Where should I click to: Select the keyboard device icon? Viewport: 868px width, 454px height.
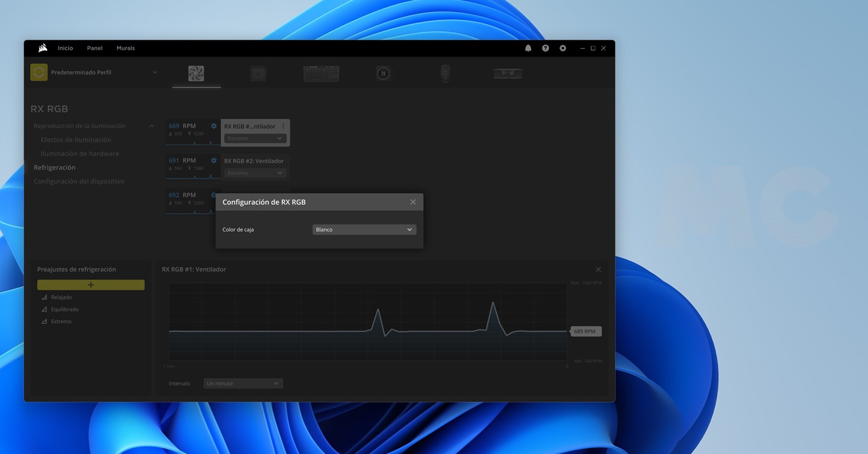pos(321,73)
